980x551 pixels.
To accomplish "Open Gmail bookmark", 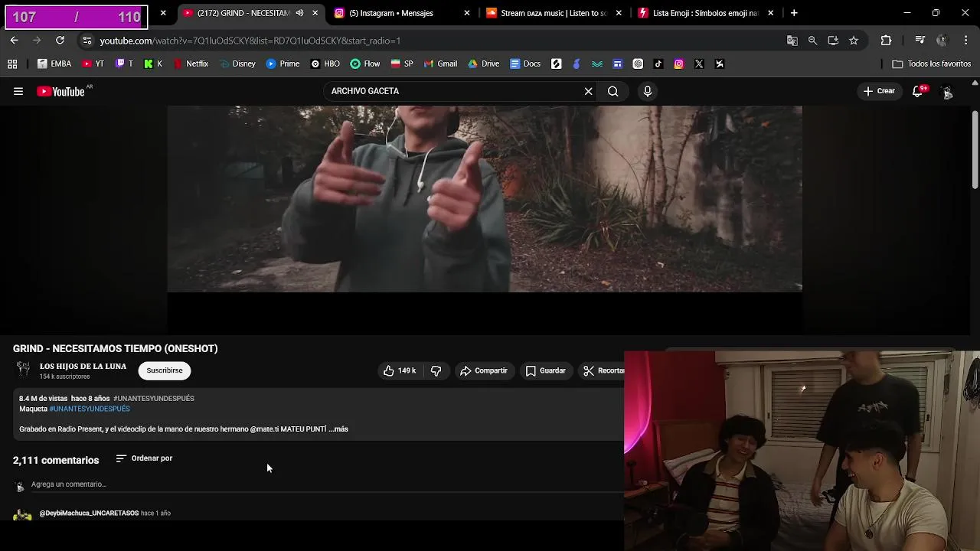I will [440, 64].
